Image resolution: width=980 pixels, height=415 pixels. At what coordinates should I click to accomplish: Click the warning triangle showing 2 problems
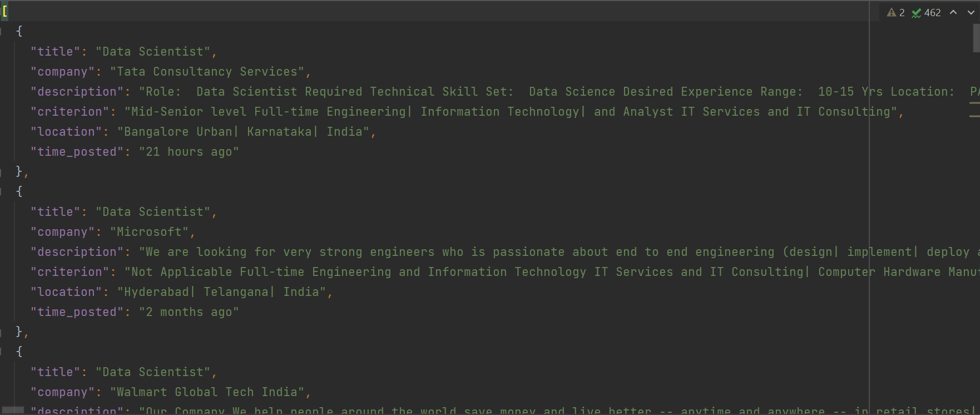pyautogui.click(x=895, y=12)
